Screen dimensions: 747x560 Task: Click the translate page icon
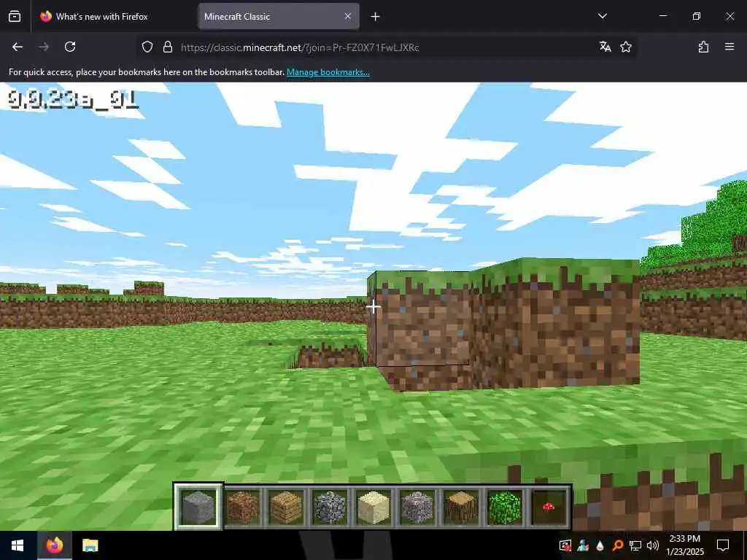pyautogui.click(x=605, y=47)
